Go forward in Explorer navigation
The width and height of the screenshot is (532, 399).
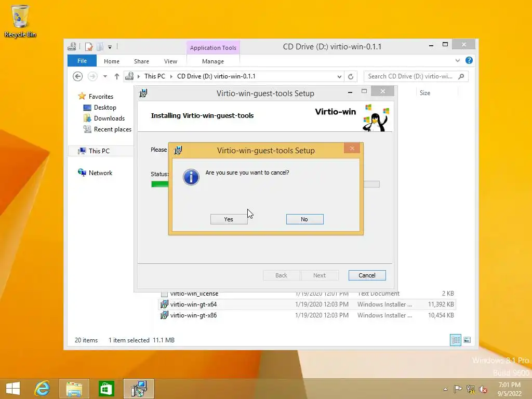tap(92, 76)
